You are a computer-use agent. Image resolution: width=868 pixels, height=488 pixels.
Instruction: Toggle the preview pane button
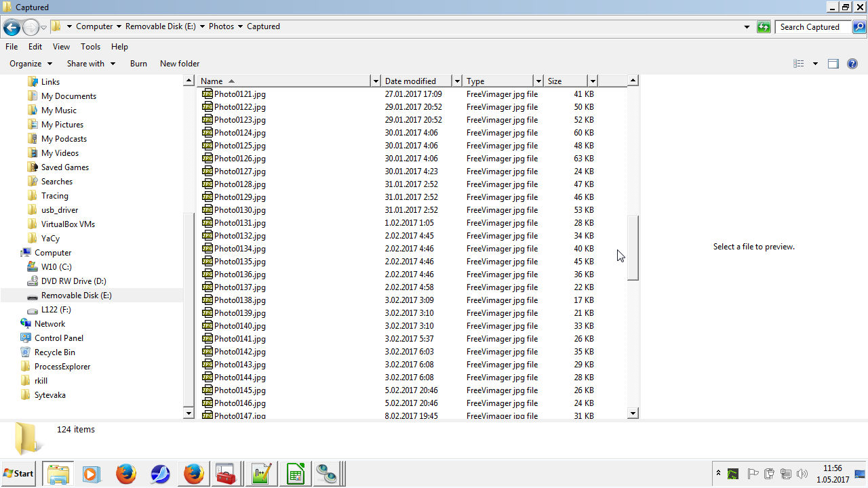[x=833, y=64]
